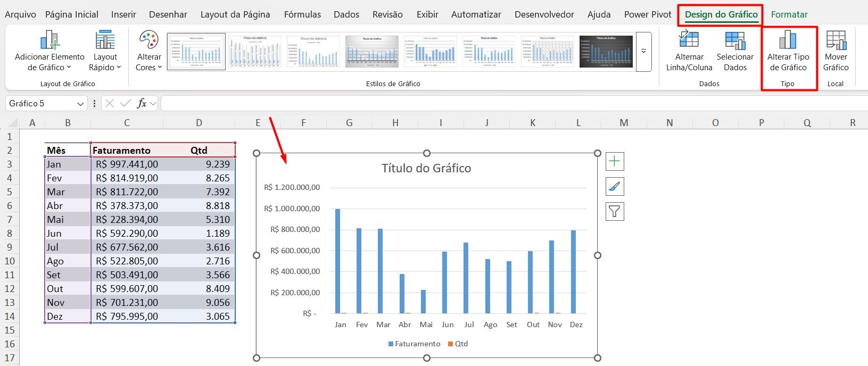
Task: Click the insert function fx icon
Action: click(142, 103)
